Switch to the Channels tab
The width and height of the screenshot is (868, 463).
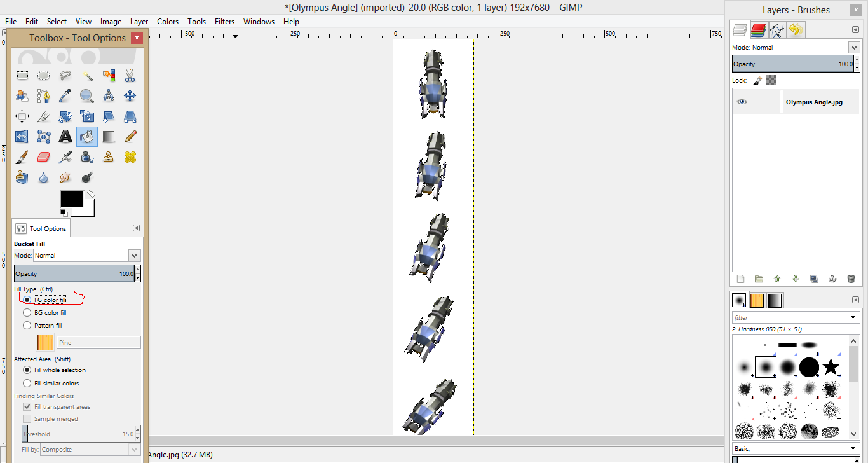[x=758, y=30]
